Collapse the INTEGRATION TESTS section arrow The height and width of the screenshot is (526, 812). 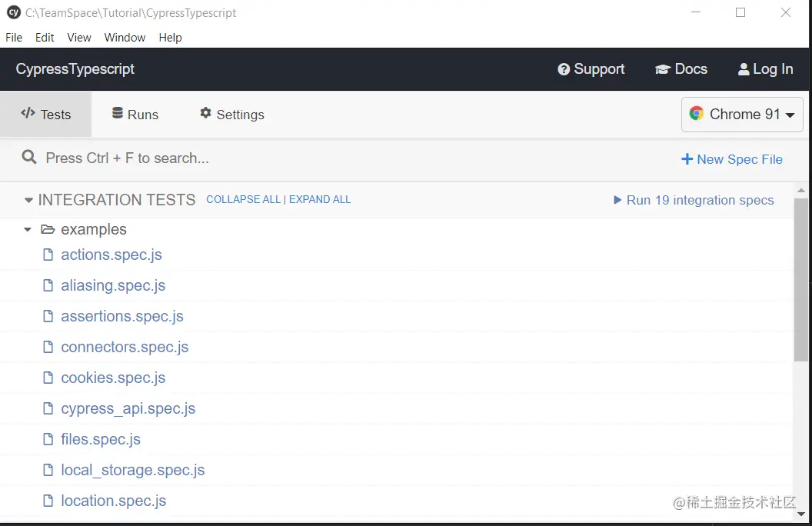(28, 200)
